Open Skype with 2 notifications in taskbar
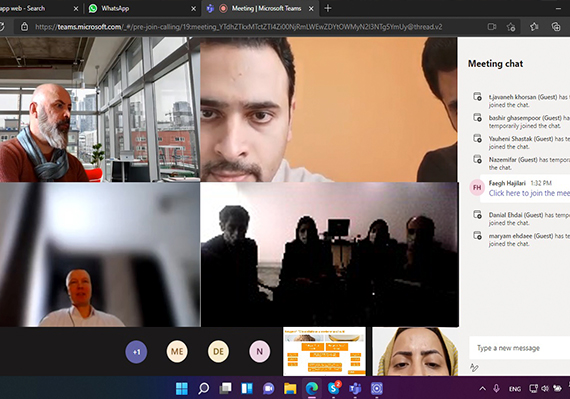This screenshot has width=570, height=399. (x=334, y=388)
